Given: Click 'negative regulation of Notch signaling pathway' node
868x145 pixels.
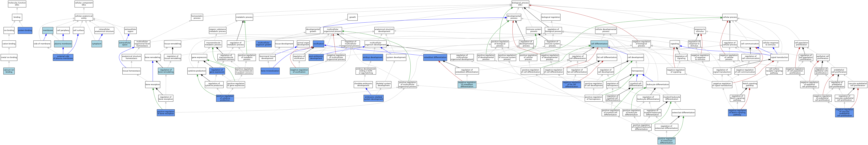Looking at the screenshot, I should (x=737, y=112).
